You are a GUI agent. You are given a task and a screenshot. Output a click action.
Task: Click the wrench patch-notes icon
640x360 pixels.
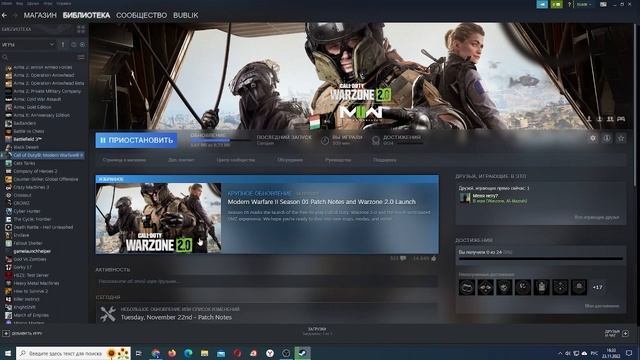pos(108,313)
